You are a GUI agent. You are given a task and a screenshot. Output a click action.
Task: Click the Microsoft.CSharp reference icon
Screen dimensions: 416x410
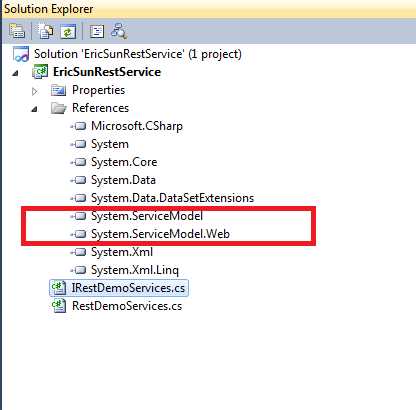click(79, 126)
